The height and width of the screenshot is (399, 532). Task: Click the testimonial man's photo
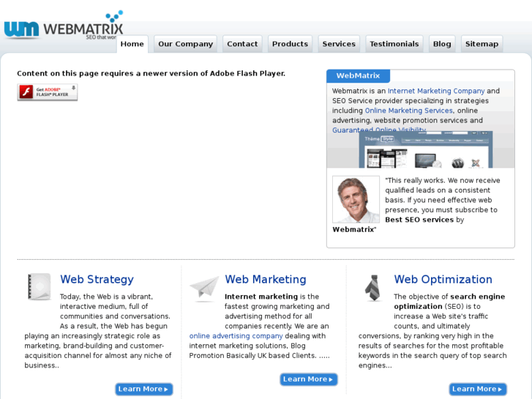click(356, 199)
